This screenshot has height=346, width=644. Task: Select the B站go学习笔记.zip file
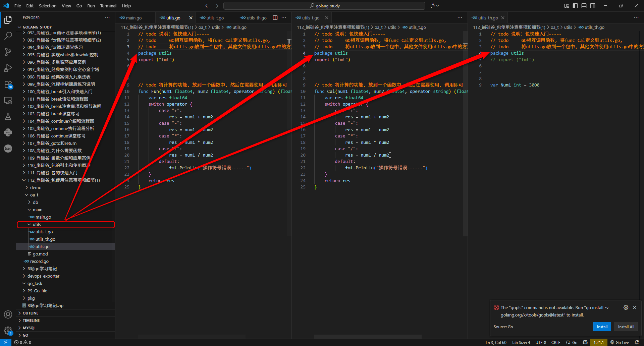(66, 305)
